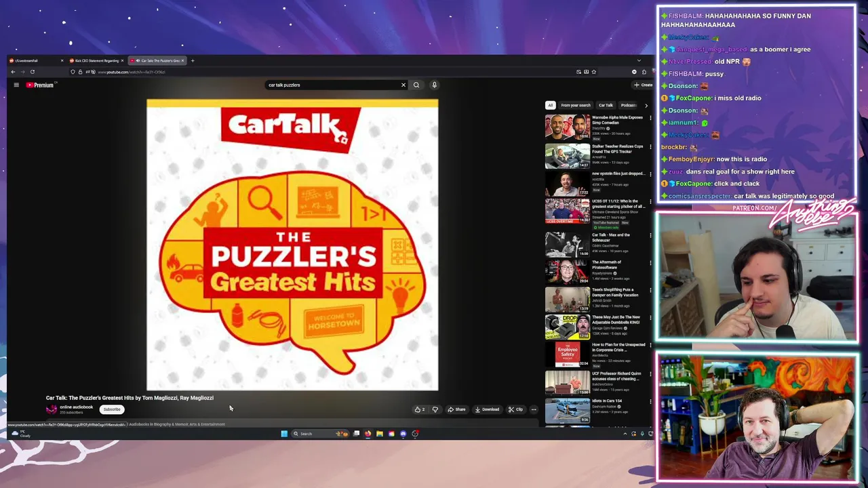Screen dimensions: 868x488
Task: Open 'Teen's Shoplifting Puts a Damper' thumbnail
Action: point(568,300)
